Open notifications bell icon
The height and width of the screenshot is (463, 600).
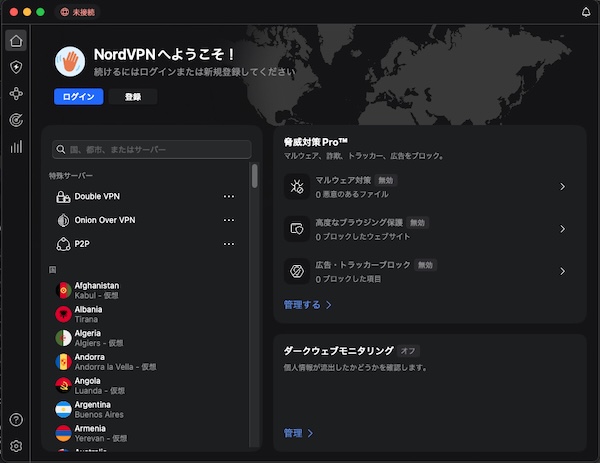pos(586,12)
